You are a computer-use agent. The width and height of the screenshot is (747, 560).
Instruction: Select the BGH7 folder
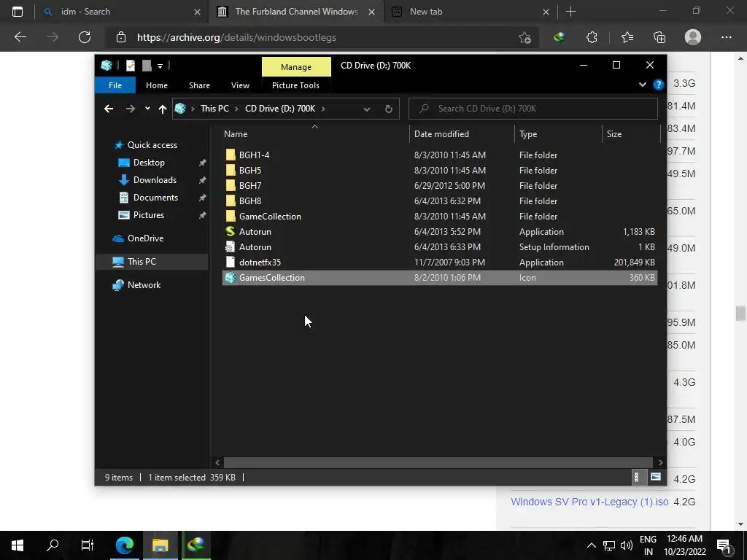(440, 186)
